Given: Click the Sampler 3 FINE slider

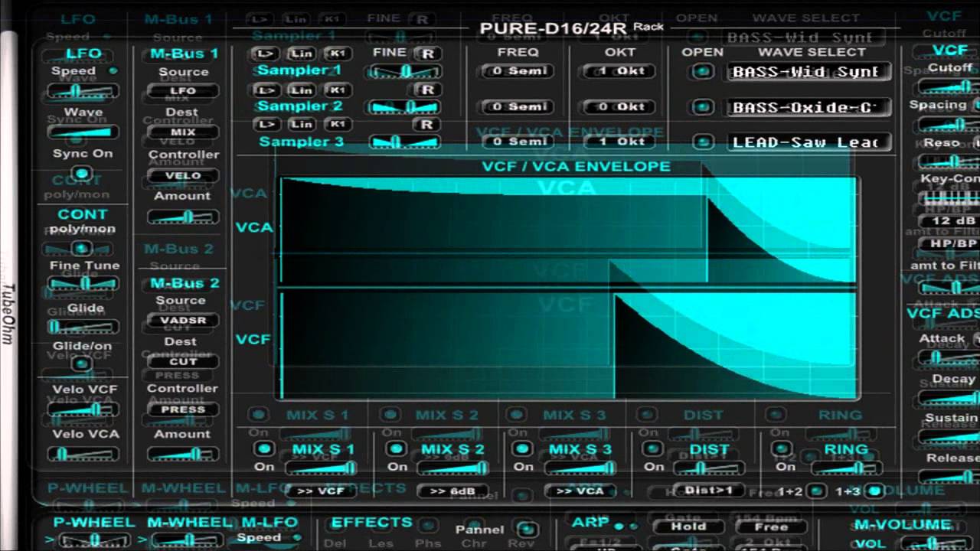Looking at the screenshot, I should click(x=405, y=142).
